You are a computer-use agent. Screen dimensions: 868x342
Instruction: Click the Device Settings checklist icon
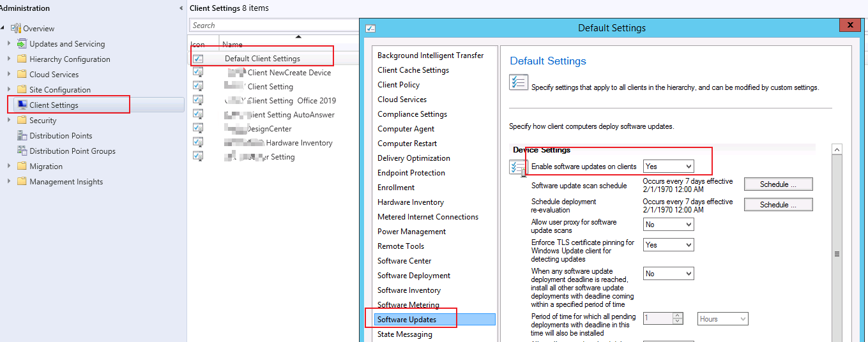[518, 168]
